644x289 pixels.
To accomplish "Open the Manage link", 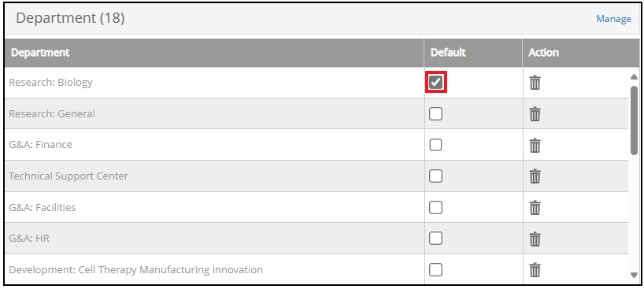I will [x=613, y=19].
